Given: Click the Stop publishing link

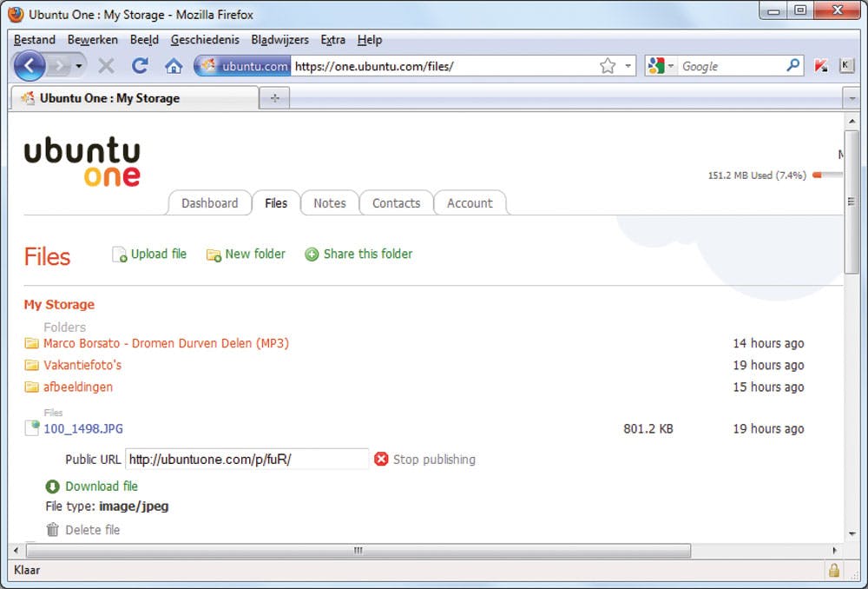Looking at the screenshot, I should click(434, 460).
